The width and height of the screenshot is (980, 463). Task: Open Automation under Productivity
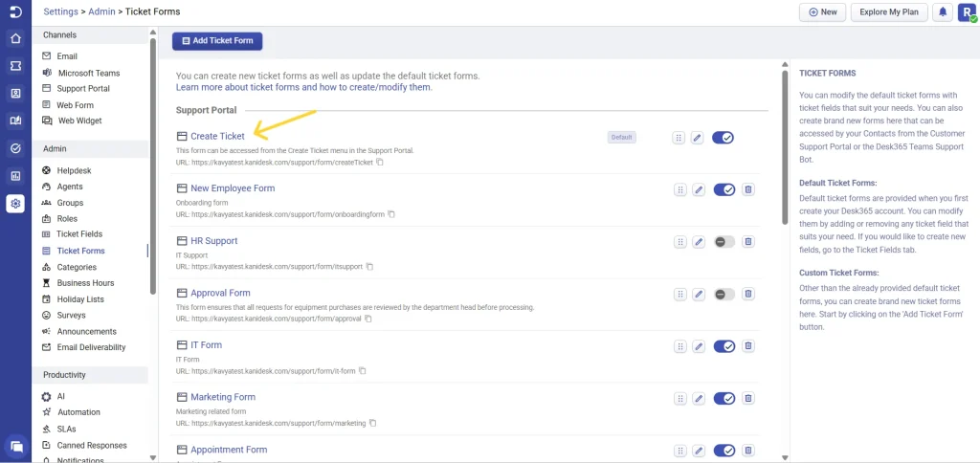(x=78, y=412)
